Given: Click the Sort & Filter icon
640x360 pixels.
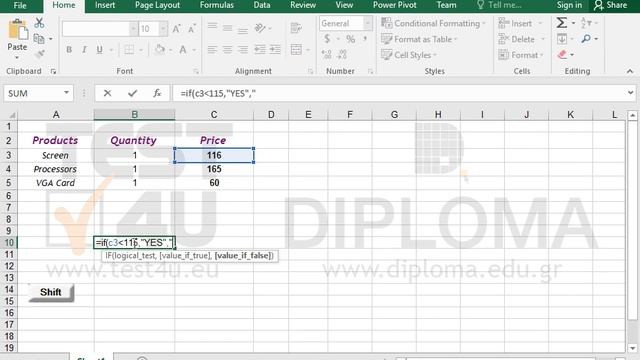Looking at the screenshot, I should (586, 23).
